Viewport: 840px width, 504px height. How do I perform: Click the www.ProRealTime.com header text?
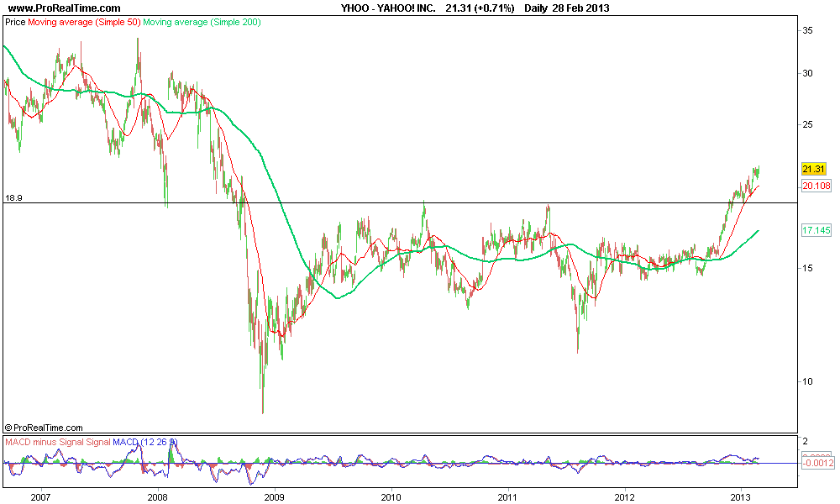pos(65,8)
